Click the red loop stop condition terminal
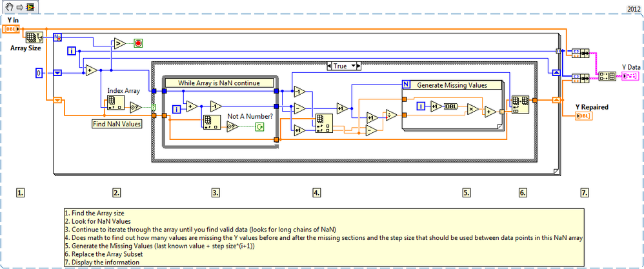This screenshot has width=644, height=269. tap(137, 43)
